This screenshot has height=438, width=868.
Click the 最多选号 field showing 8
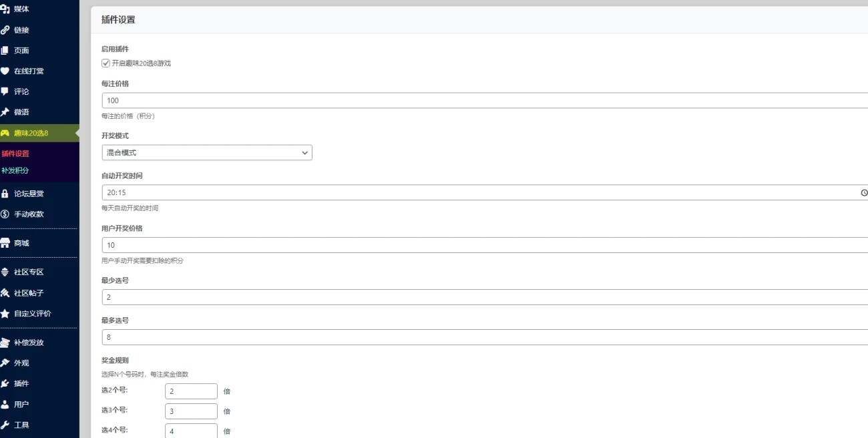tap(485, 337)
